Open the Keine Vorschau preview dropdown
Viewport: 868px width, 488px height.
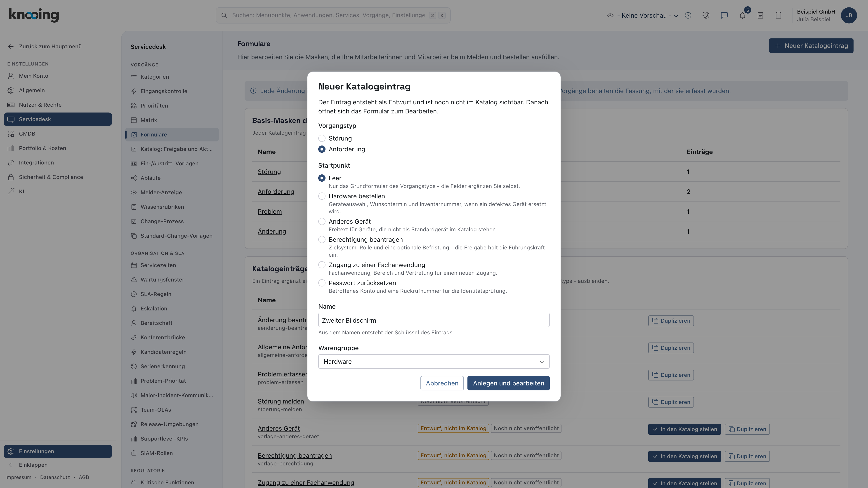pos(643,16)
